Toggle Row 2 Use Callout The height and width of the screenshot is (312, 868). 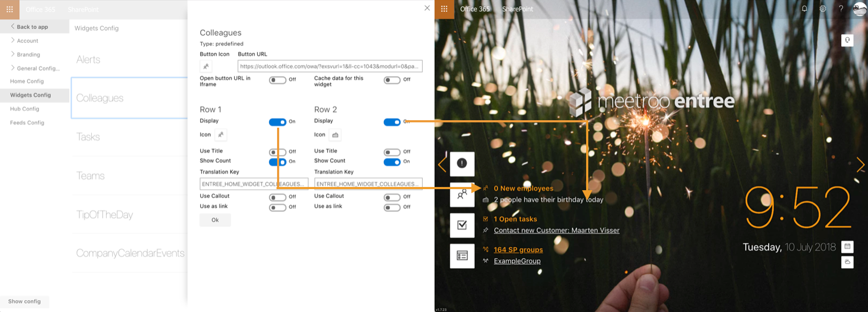(392, 197)
